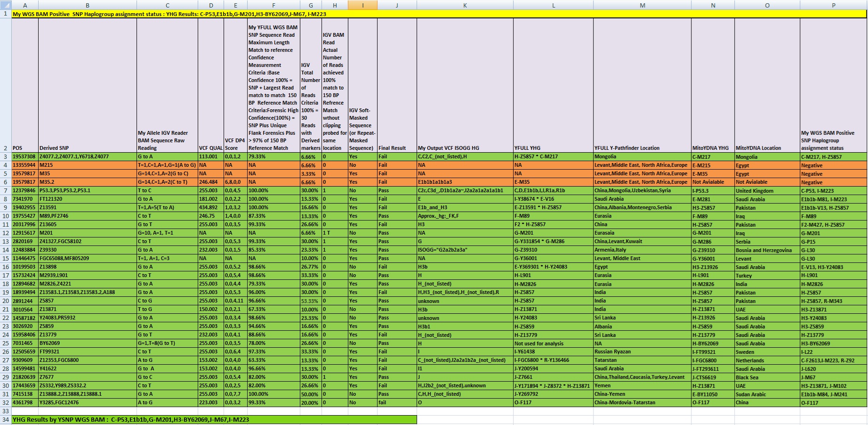Viewport: 868px width, 425px height.
Task: Click the cell 'P53.3,P53,P53.2,P53.1'
Action: [x=88, y=190]
